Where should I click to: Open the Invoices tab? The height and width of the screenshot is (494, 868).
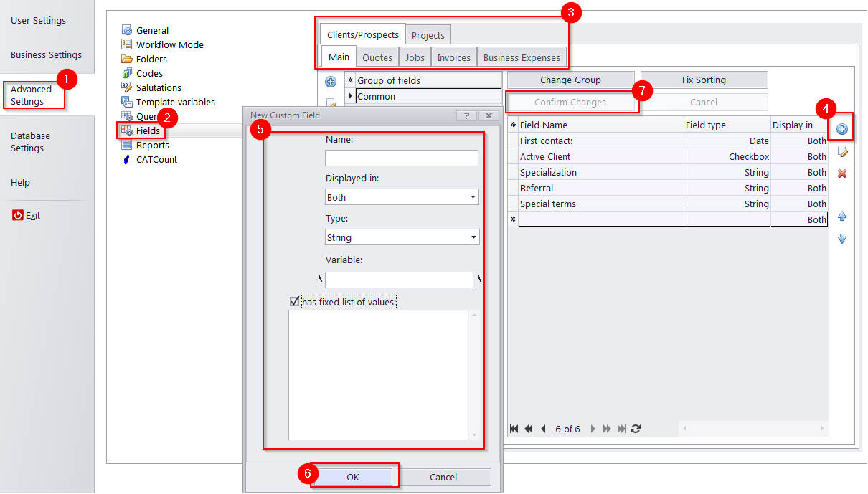point(453,57)
